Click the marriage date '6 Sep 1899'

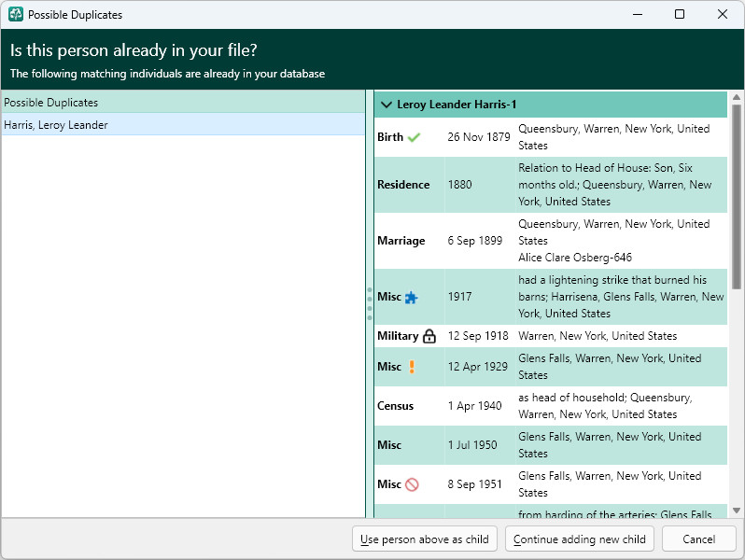(x=474, y=241)
